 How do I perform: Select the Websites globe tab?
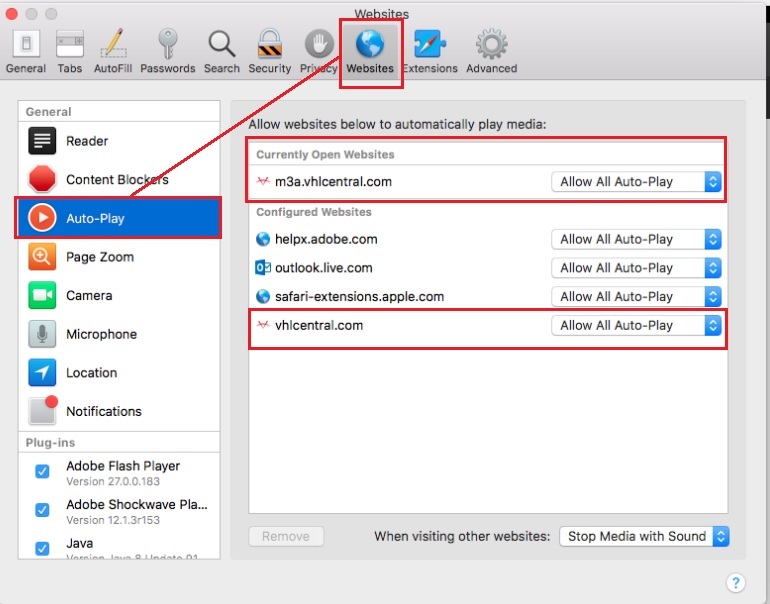coord(370,51)
